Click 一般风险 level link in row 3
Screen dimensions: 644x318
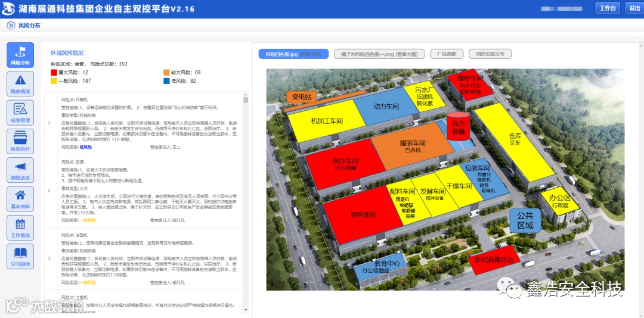point(88,282)
